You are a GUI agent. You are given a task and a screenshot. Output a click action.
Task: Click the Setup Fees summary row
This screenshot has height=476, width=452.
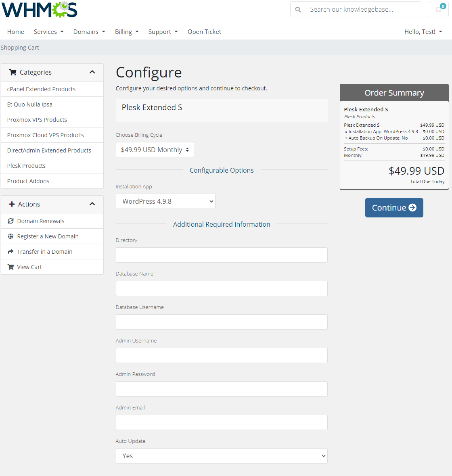[394, 149]
